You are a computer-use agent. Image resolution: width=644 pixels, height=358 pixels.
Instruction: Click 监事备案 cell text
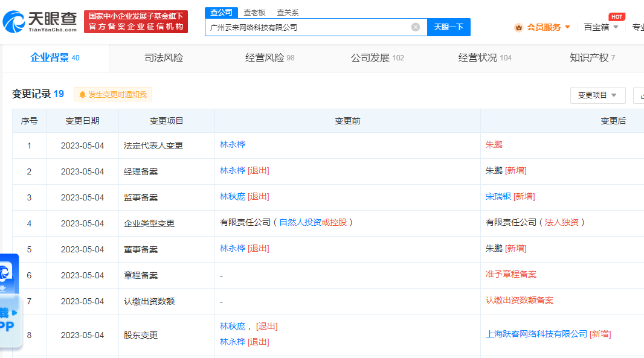(141, 197)
